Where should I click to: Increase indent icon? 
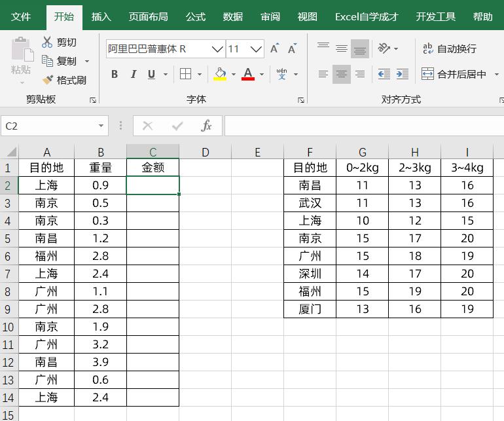tap(403, 74)
